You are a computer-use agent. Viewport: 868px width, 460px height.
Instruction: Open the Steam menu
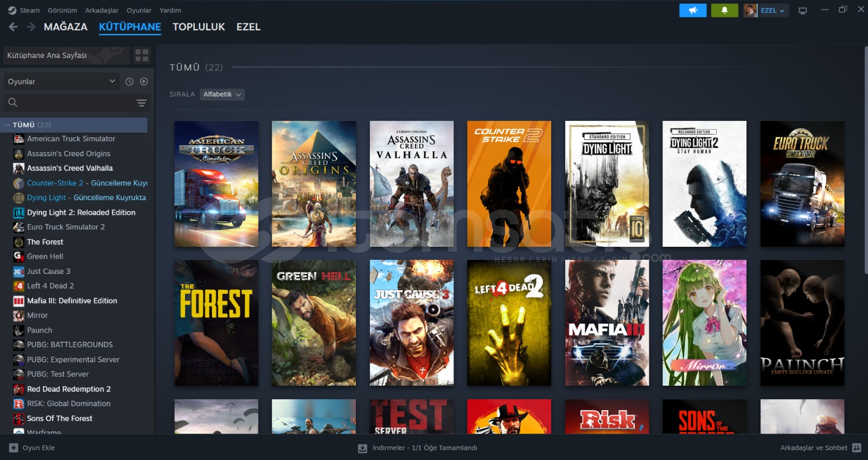[x=30, y=10]
